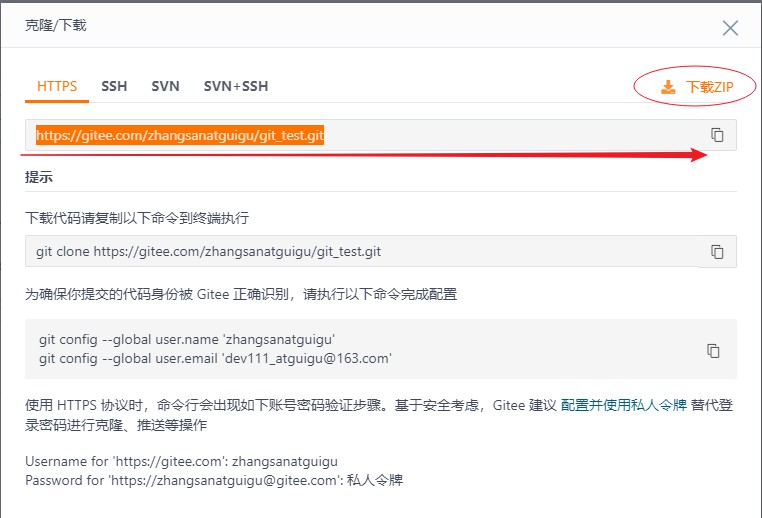The width and height of the screenshot is (762, 518).
Task: Select the HTTPS tab
Action: click(x=57, y=86)
